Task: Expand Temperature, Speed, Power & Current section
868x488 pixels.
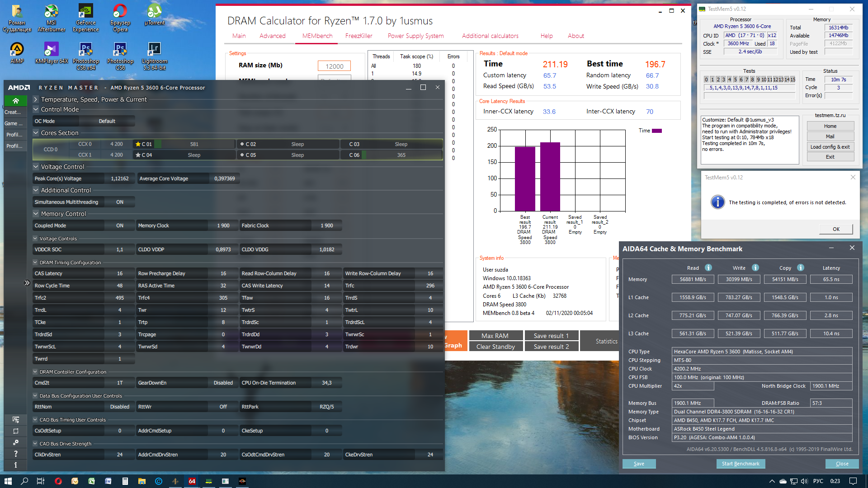Action: [x=36, y=99]
